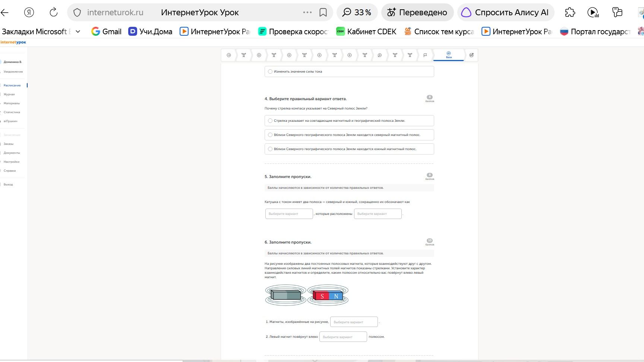Open the Список тем курса bookmark
This screenshot has height=362, width=644.
[439, 32]
